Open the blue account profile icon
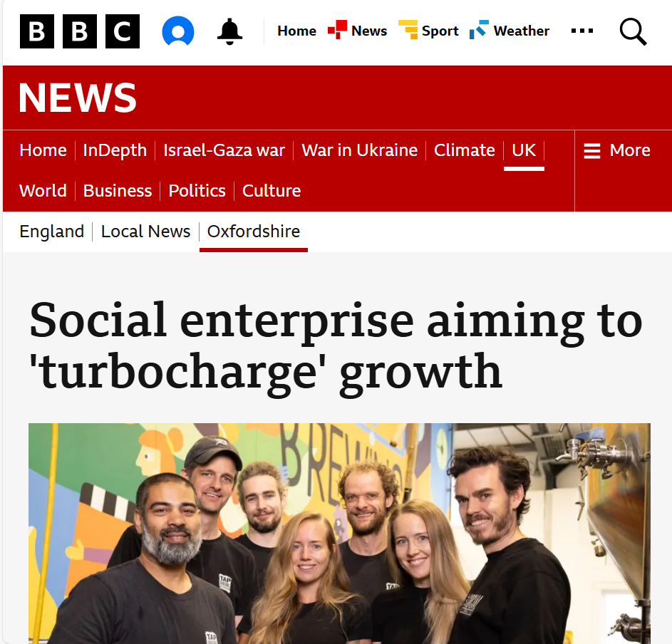 [178, 31]
